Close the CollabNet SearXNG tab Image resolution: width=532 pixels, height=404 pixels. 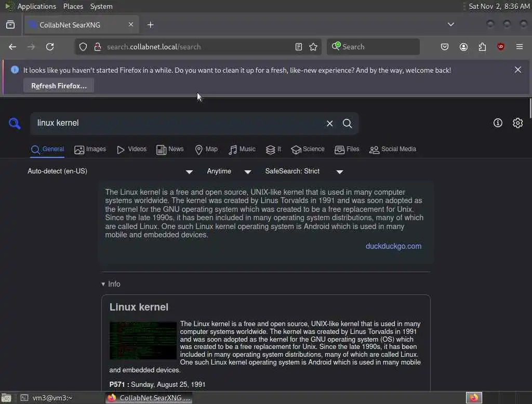click(131, 24)
